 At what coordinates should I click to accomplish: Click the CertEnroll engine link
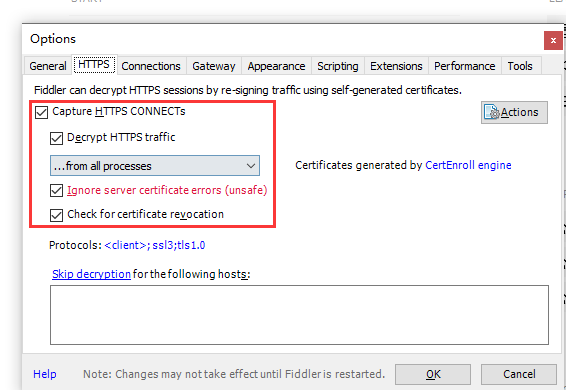(x=468, y=165)
